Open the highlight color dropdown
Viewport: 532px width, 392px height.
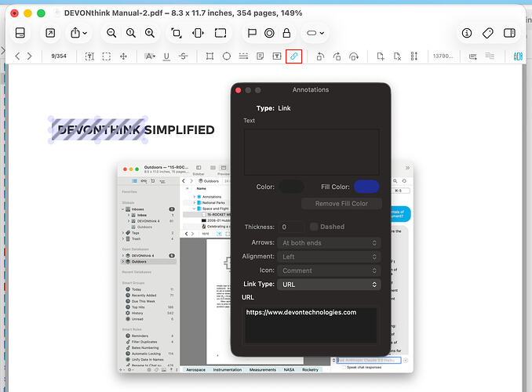(x=150, y=56)
